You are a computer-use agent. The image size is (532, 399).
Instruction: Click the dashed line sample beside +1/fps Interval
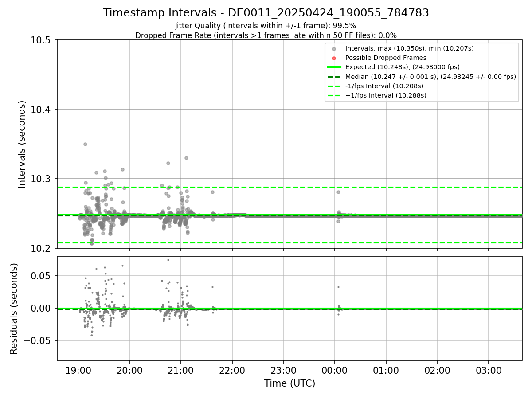(334, 95)
